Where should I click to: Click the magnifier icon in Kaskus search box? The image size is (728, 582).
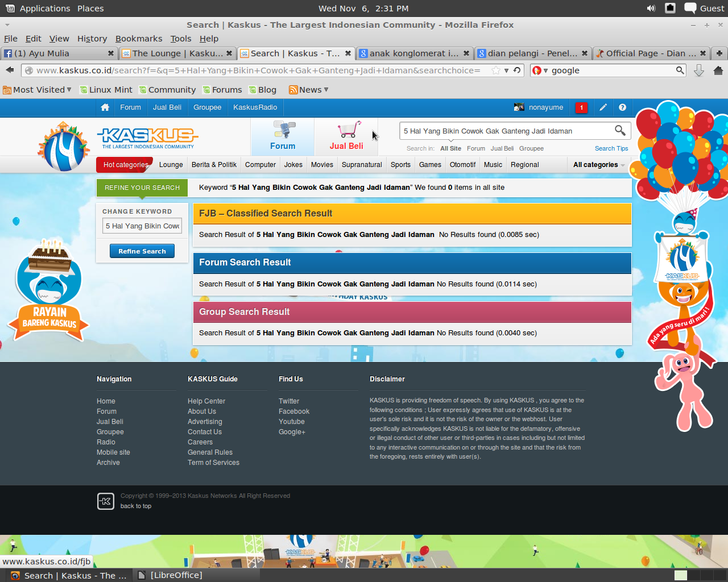pos(620,131)
